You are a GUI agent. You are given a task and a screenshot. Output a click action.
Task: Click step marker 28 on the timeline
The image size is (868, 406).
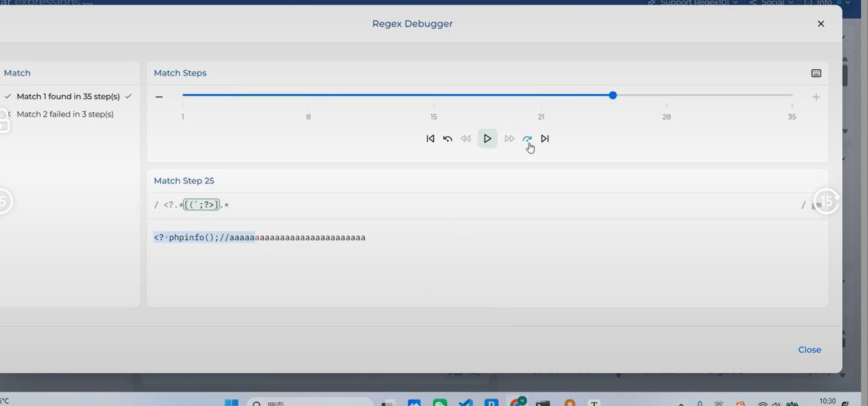667,117
